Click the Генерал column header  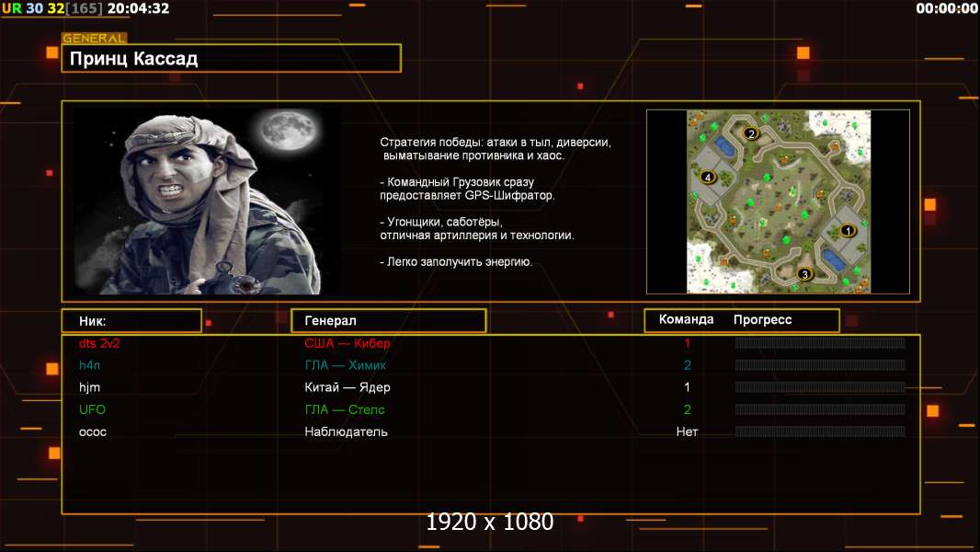pyautogui.click(x=389, y=321)
